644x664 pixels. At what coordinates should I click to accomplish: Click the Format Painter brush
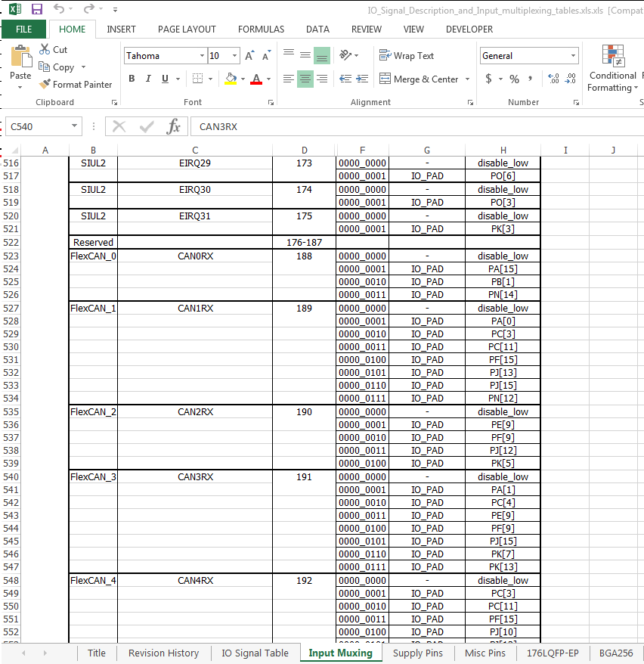click(x=45, y=84)
